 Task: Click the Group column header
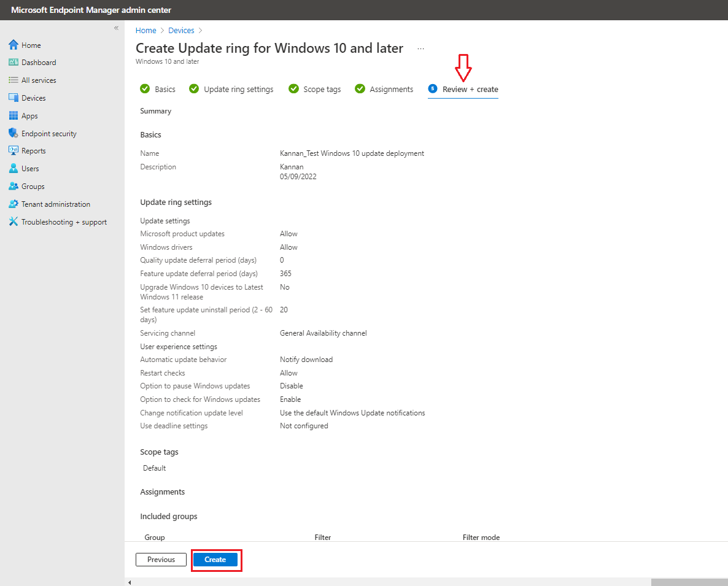coord(155,538)
